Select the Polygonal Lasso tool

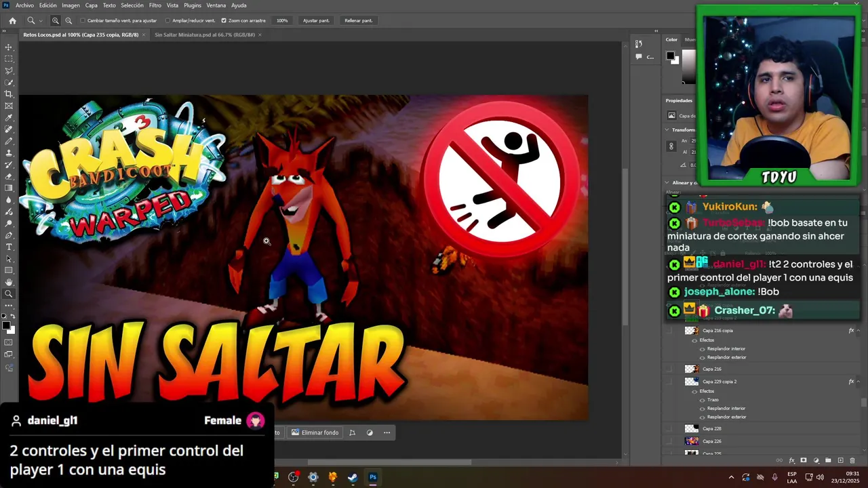(9, 70)
